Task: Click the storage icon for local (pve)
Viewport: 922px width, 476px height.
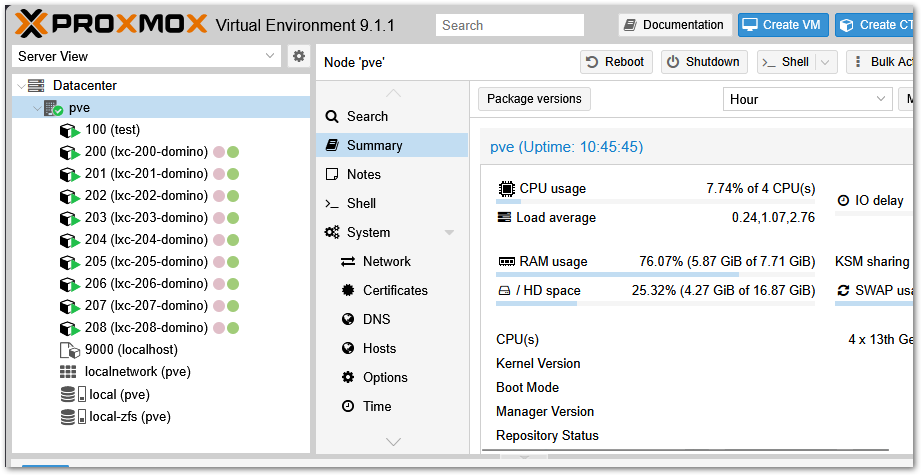Action: click(74, 394)
